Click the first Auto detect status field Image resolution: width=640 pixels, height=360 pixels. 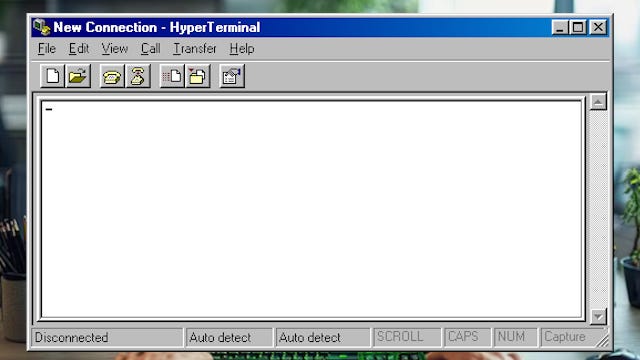coord(229,338)
